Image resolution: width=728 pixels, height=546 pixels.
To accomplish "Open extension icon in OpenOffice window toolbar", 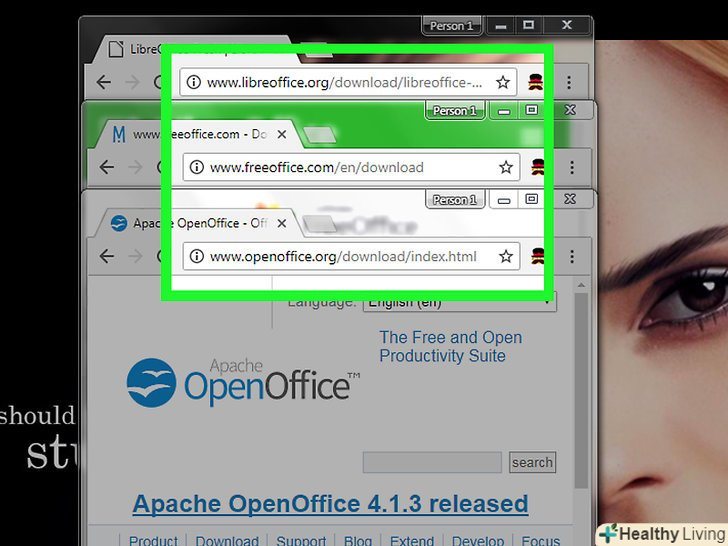I will 538,256.
